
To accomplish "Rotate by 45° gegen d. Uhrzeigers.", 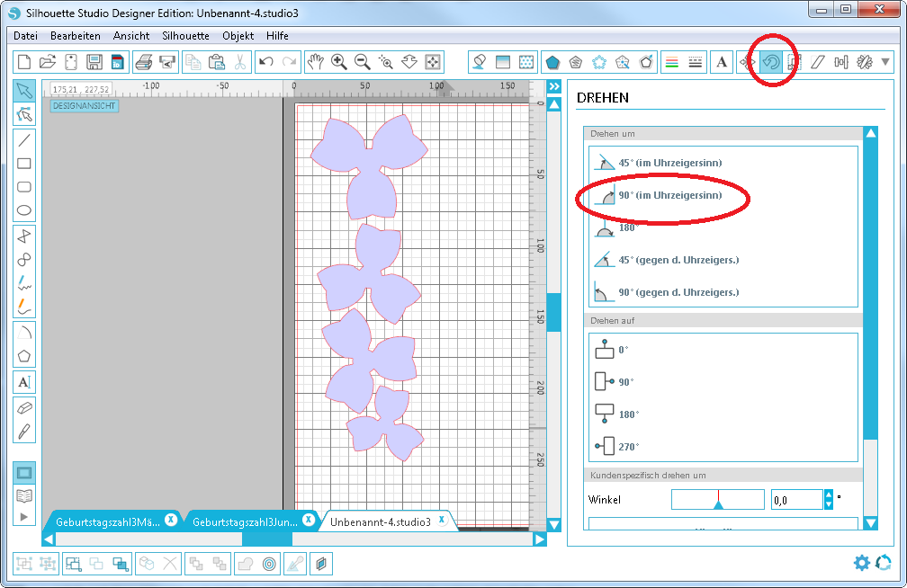I will tap(678, 260).
